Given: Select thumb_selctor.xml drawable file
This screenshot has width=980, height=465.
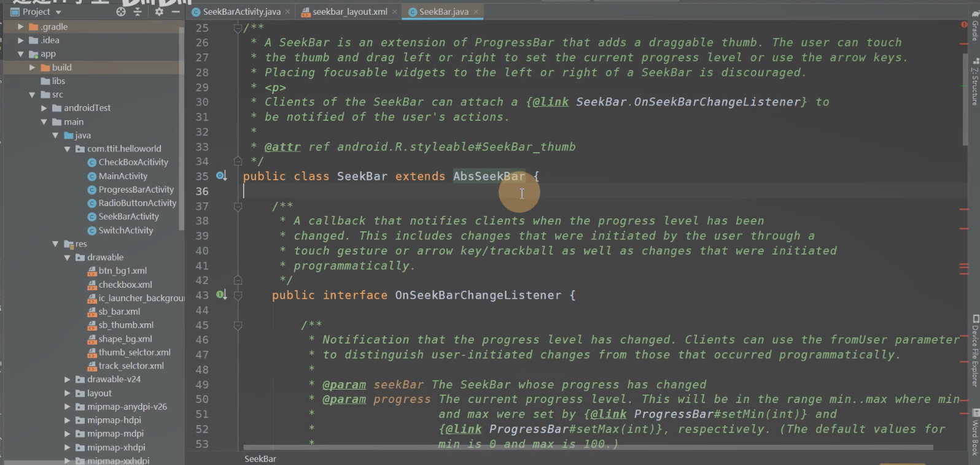Looking at the screenshot, I should pos(129,353).
